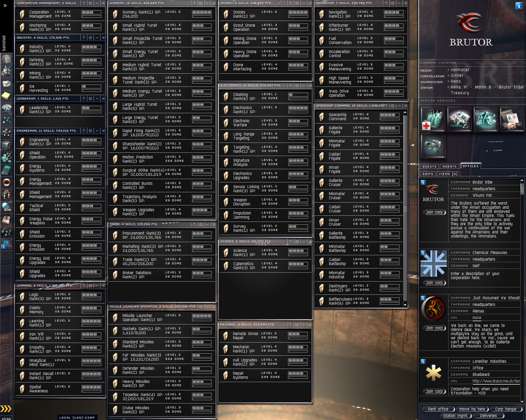Collapse the Engineering skills window

click(x=97, y=131)
